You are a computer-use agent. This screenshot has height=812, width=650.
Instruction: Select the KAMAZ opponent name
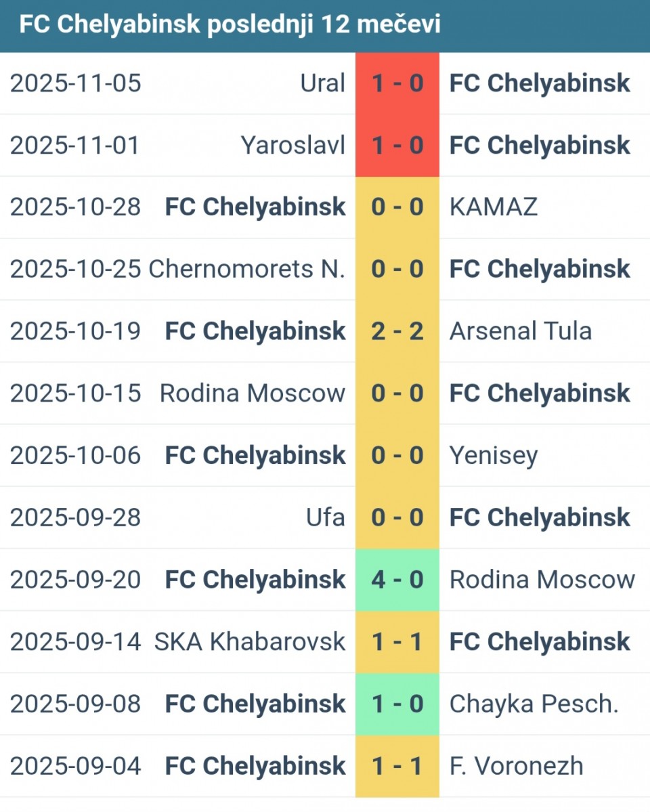(494, 207)
